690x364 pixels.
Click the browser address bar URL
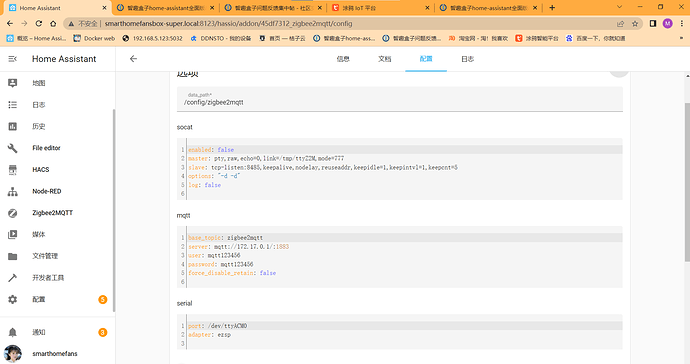coord(228,24)
